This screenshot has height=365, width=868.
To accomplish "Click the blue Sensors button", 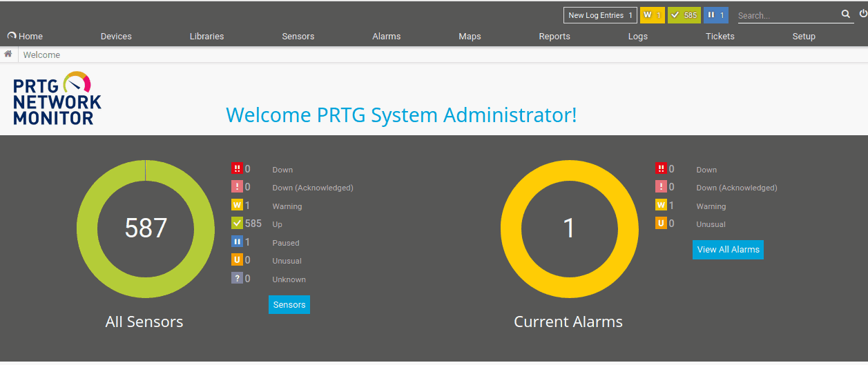I will [289, 304].
